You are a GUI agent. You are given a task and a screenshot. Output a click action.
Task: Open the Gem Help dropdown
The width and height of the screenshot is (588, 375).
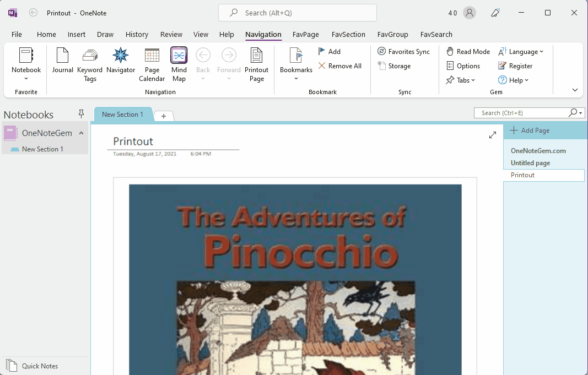(x=513, y=80)
